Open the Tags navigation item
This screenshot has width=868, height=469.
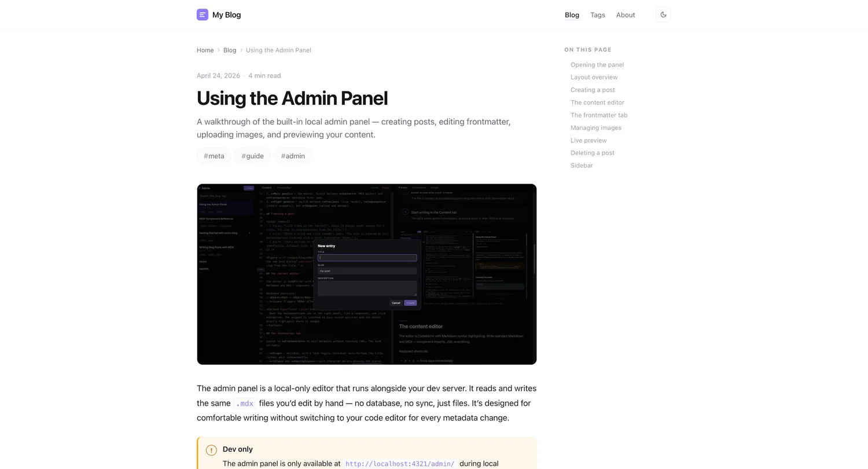[x=597, y=15]
